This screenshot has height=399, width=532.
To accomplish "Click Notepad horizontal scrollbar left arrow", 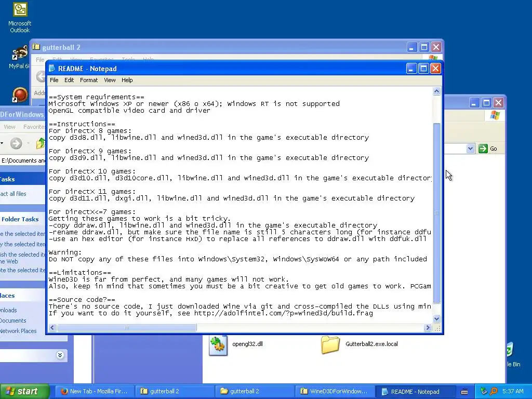I will click(52, 327).
